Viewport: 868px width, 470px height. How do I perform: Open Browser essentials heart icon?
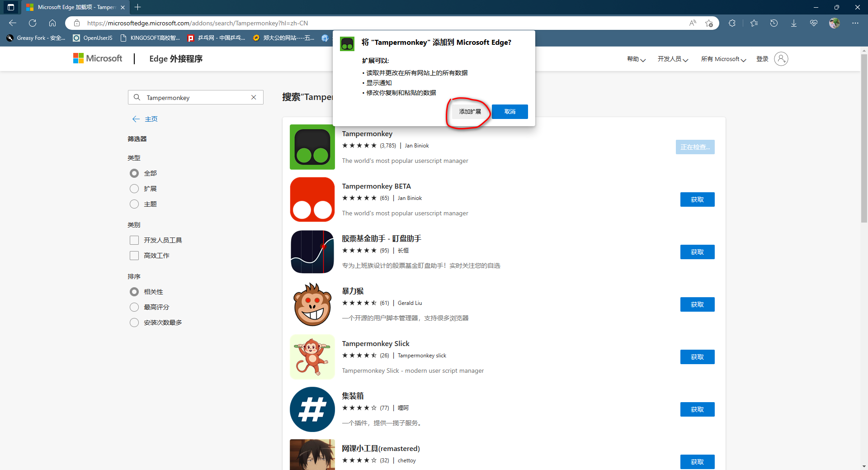pos(814,23)
